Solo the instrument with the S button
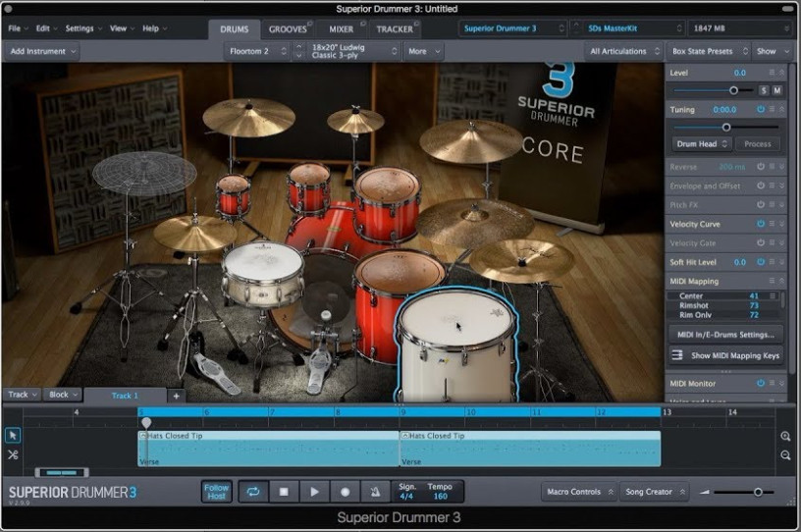 tap(764, 90)
